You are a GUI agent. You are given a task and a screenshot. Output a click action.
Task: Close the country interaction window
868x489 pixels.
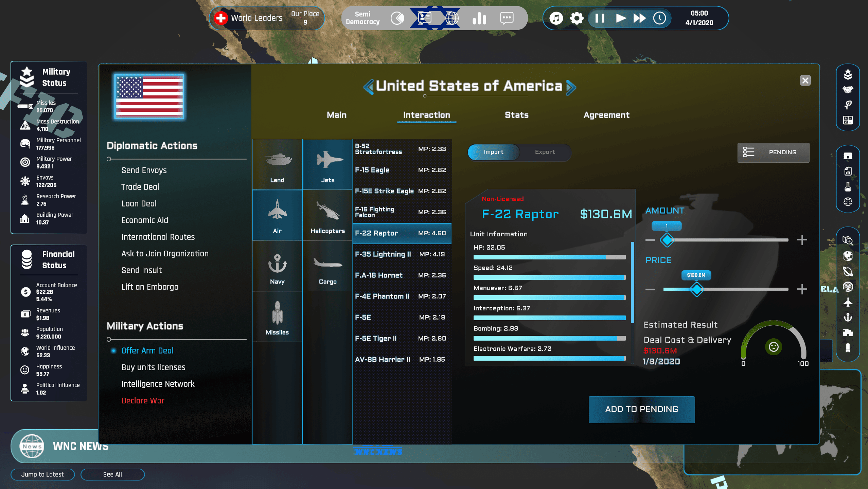(x=805, y=80)
